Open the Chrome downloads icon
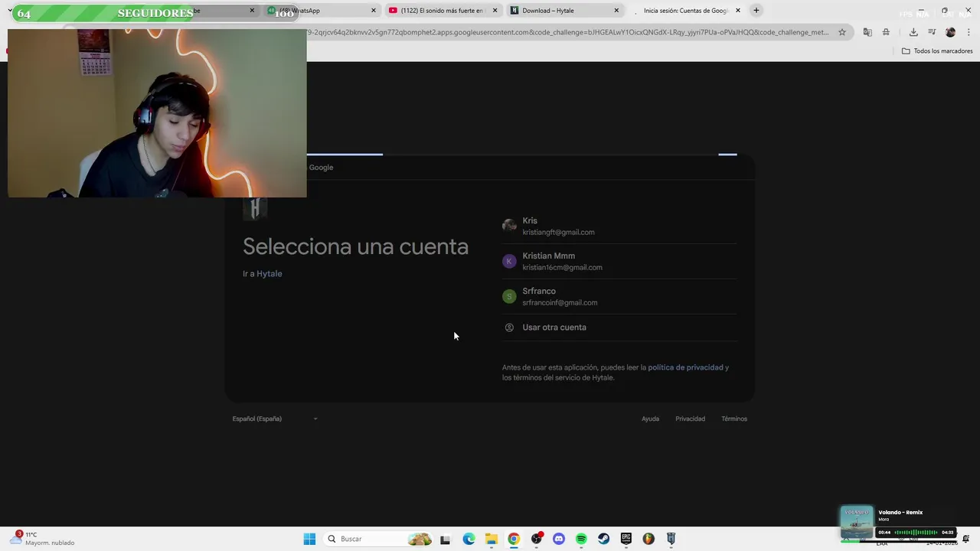This screenshot has height=551, width=980. point(913,32)
